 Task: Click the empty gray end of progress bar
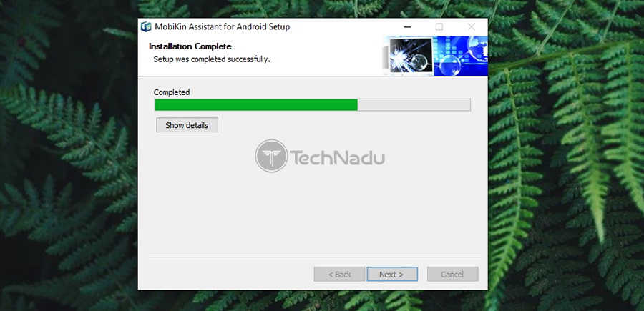(414, 104)
